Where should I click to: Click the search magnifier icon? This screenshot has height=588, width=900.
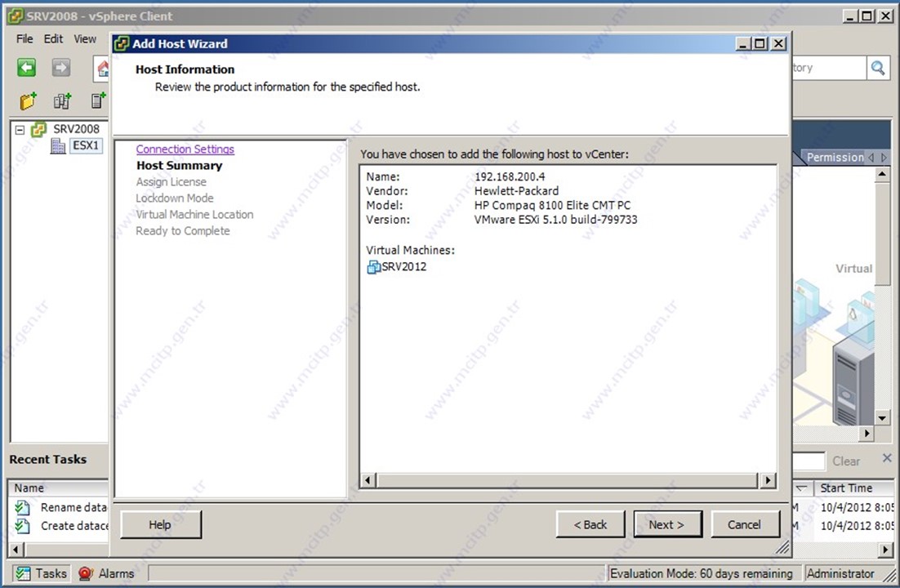click(x=878, y=69)
